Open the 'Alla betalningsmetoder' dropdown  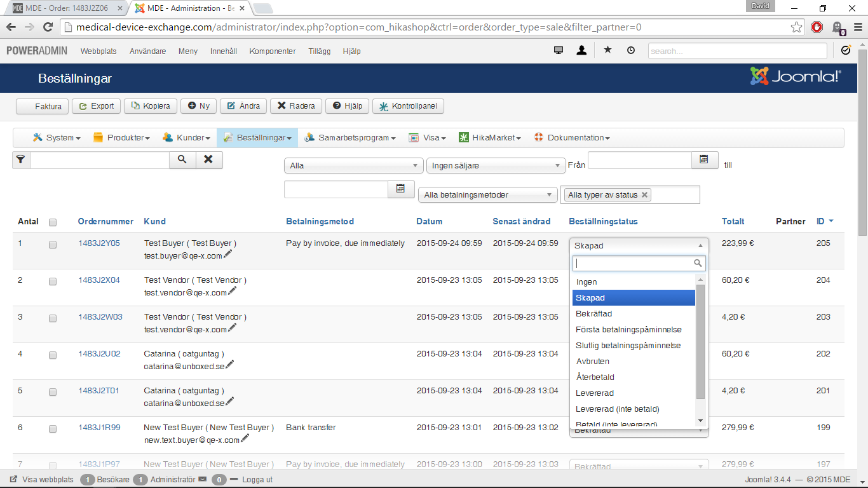point(488,195)
